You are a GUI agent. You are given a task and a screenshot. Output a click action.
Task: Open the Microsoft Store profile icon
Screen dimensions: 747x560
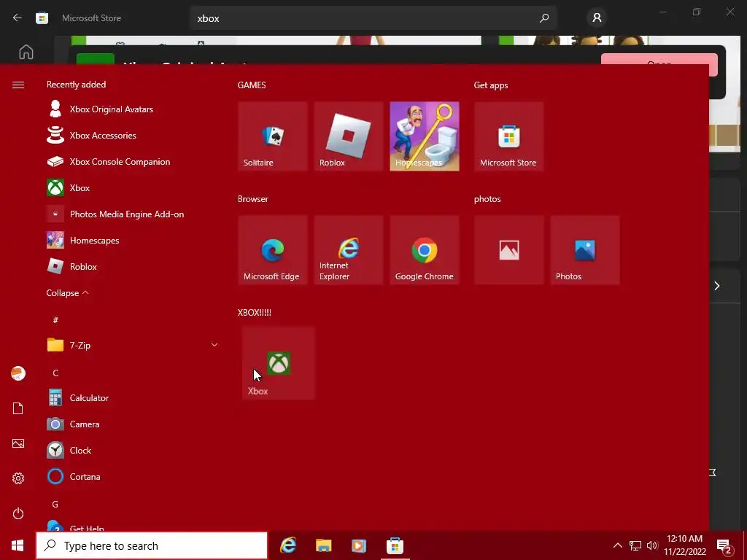tap(597, 18)
